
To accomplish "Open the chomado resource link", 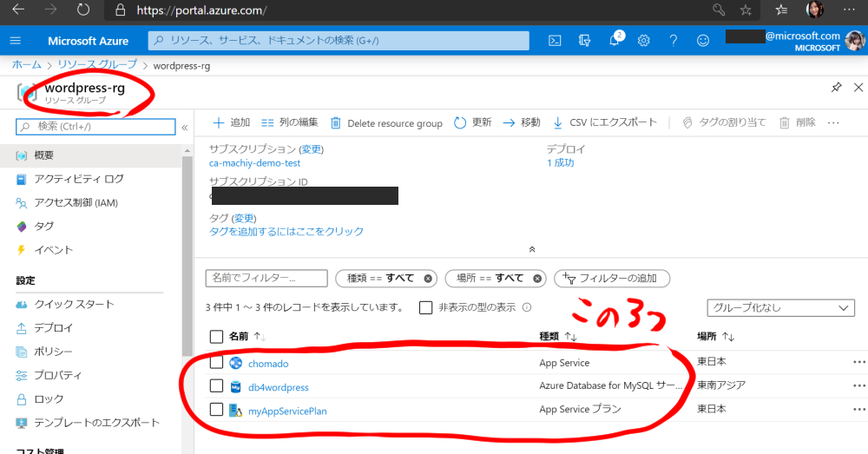I will tap(268, 364).
